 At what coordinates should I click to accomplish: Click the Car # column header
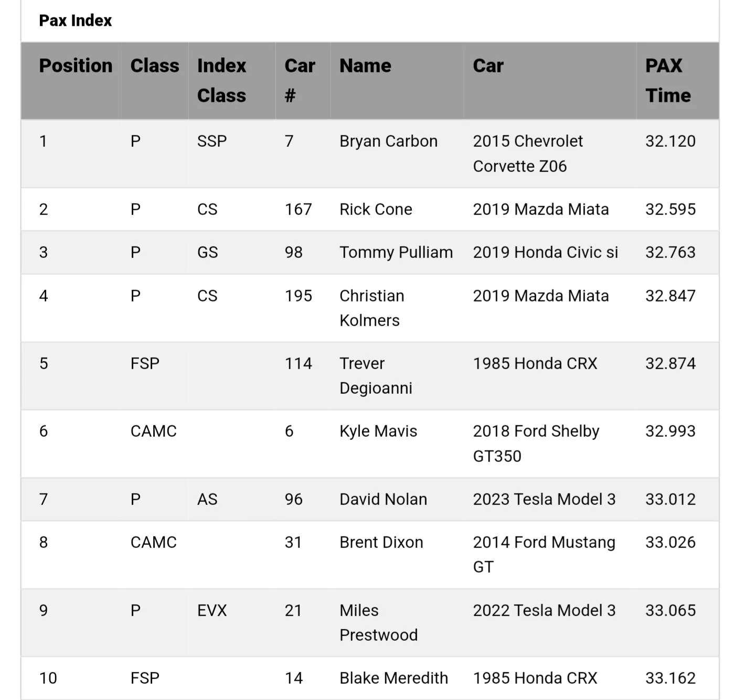(x=300, y=80)
